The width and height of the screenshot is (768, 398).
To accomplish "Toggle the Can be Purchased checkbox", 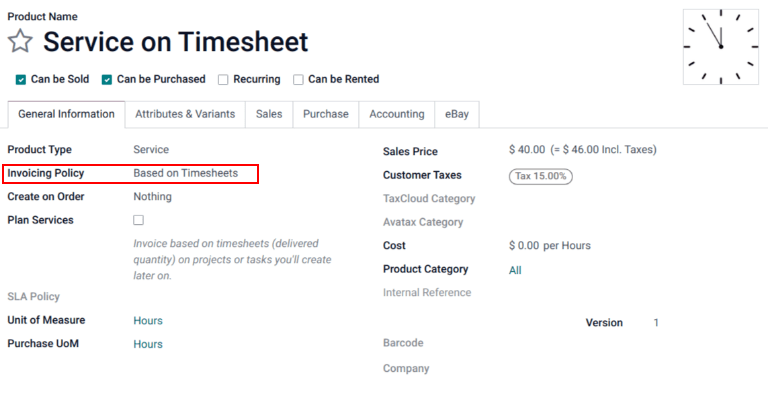I will point(107,80).
